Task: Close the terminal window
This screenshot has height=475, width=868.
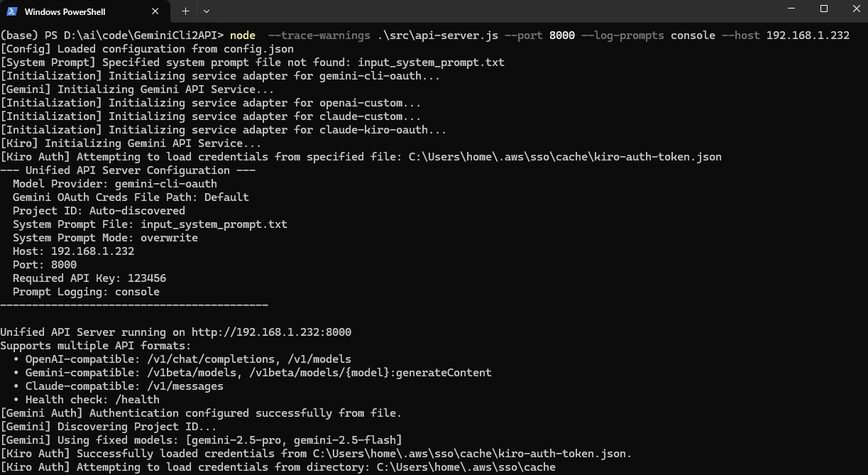Action: point(854,9)
